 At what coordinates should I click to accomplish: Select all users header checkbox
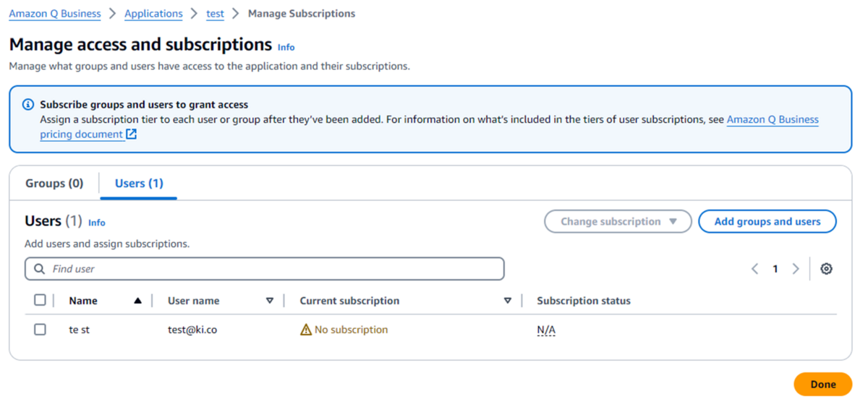pyautogui.click(x=40, y=300)
